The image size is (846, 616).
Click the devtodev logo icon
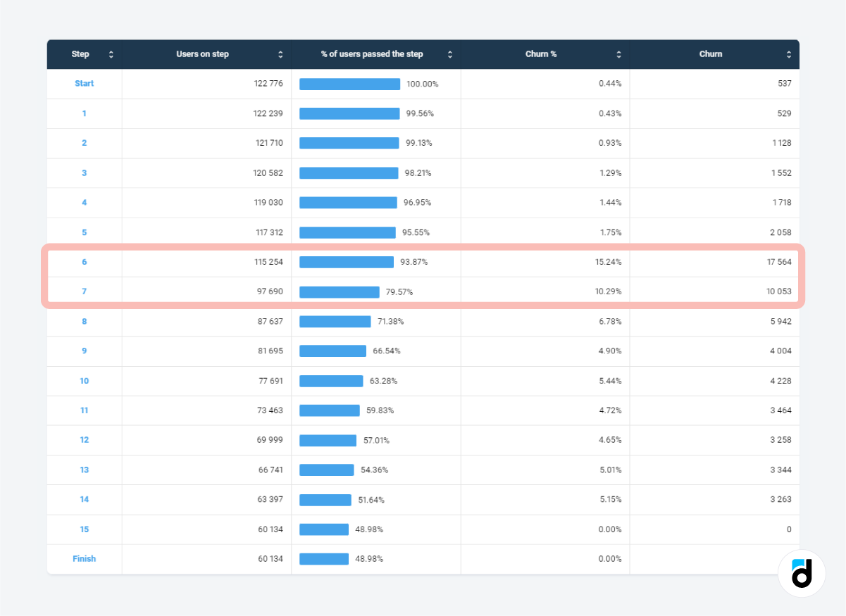coord(802,573)
